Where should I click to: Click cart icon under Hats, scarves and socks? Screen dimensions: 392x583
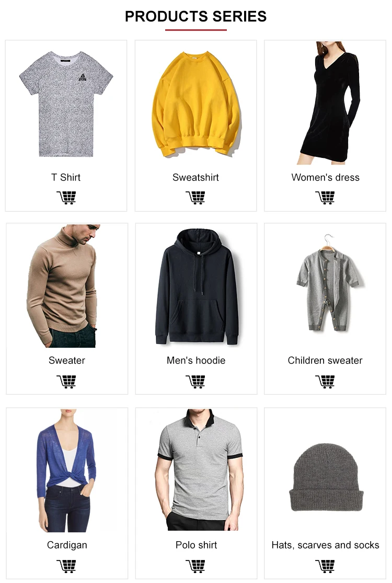click(x=325, y=566)
